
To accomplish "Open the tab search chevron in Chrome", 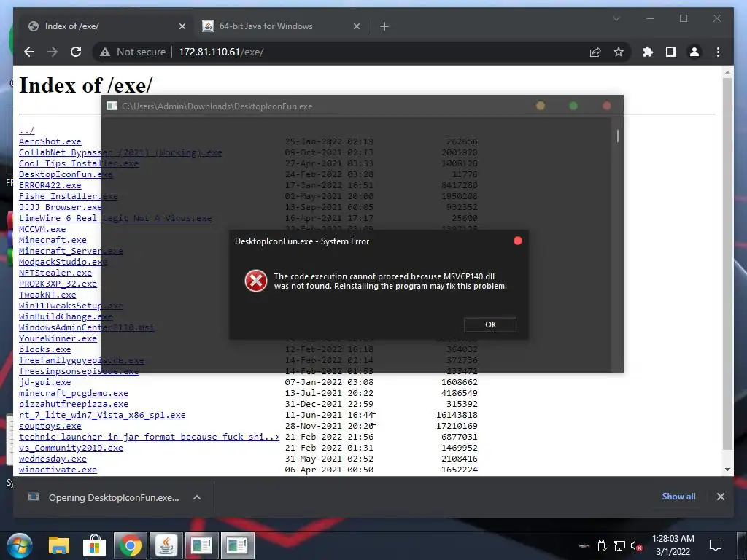I will [x=616, y=18].
